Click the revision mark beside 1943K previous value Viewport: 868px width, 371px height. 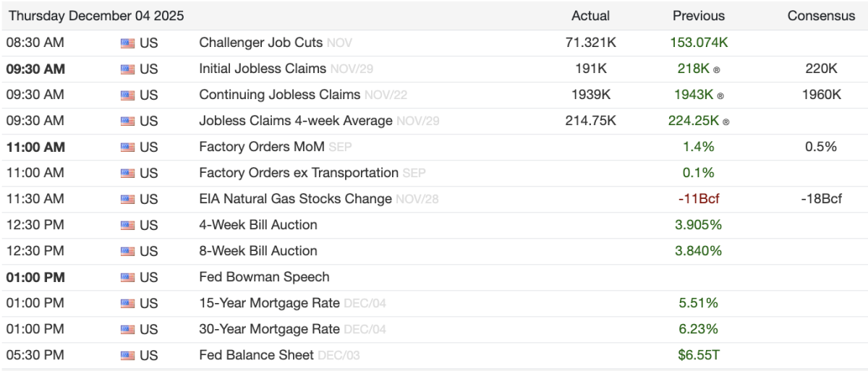point(720,96)
